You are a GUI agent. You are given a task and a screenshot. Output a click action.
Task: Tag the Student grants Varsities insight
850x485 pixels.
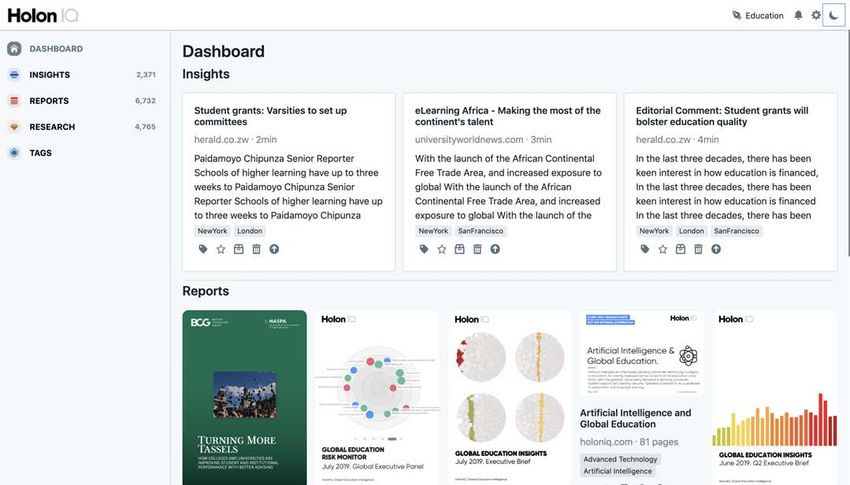click(203, 249)
